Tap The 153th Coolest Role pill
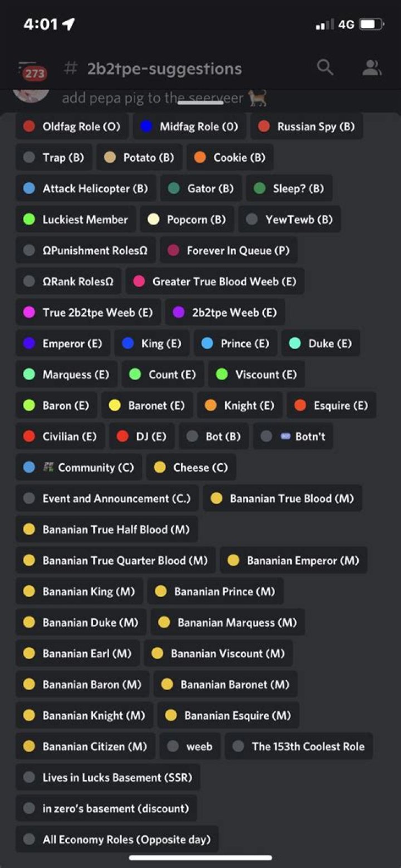The height and width of the screenshot is (868, 401). pos(299,746)
